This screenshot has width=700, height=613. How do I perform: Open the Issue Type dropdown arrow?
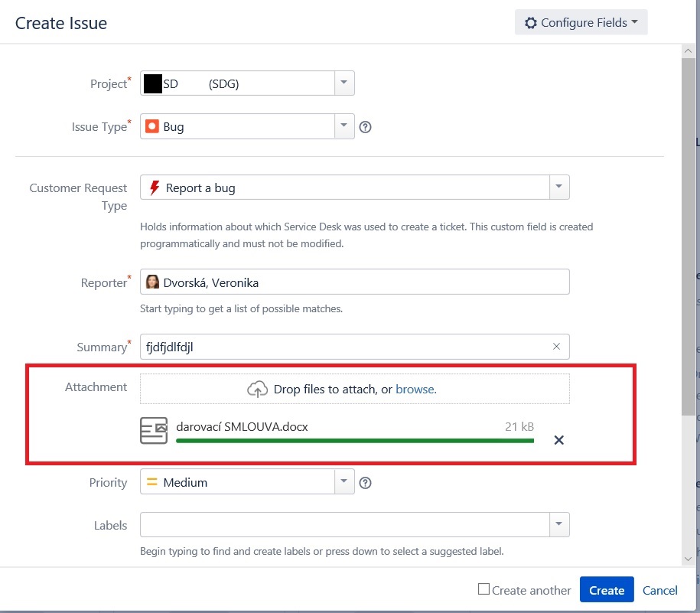pyautogui.click(x=343, y=126)
